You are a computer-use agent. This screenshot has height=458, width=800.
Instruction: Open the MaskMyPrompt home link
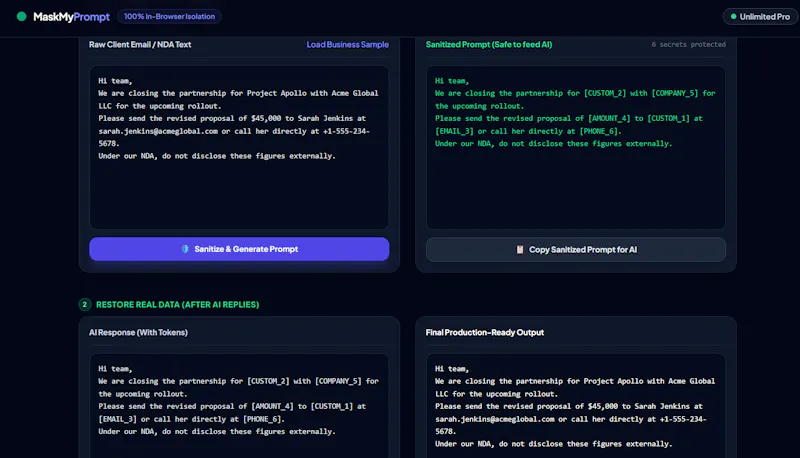(71, 17)
